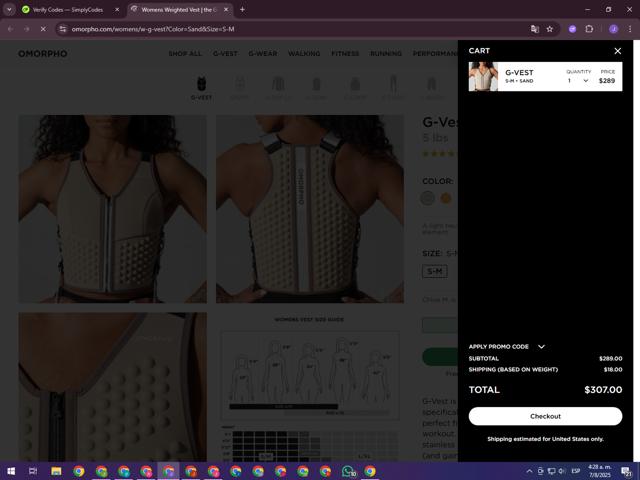The width and height of the screenshot is (640, 480).
Task: Open the Womens Vest Size Guide image
Action: (x=310, y=387)
